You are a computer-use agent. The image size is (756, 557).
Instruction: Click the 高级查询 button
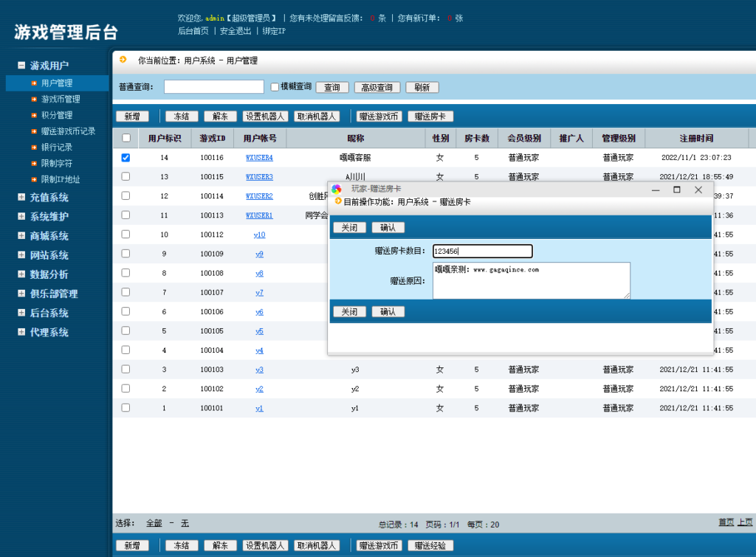377,86
